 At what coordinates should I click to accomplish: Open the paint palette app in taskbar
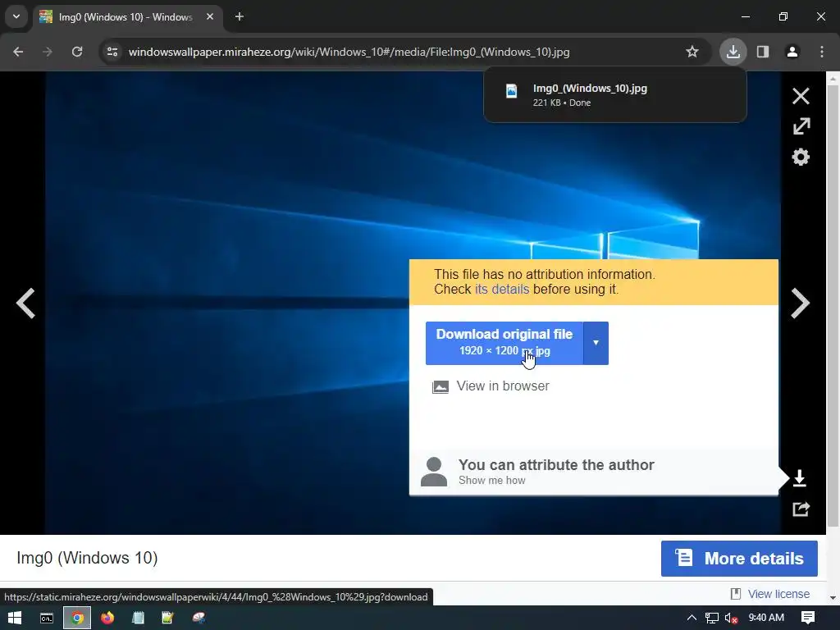[x=199, y=618]
